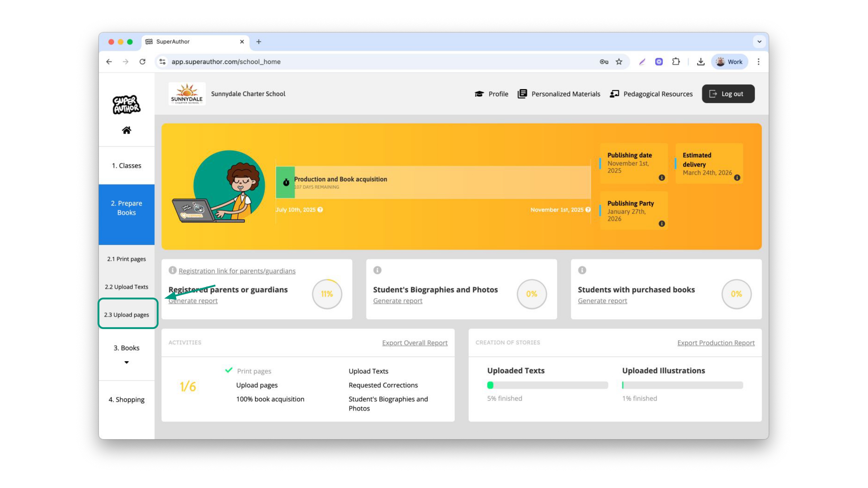Open the Chrome three-dot menu
Image resolution: width=868 pixels, height=488 pixels.
click(759, 62)
